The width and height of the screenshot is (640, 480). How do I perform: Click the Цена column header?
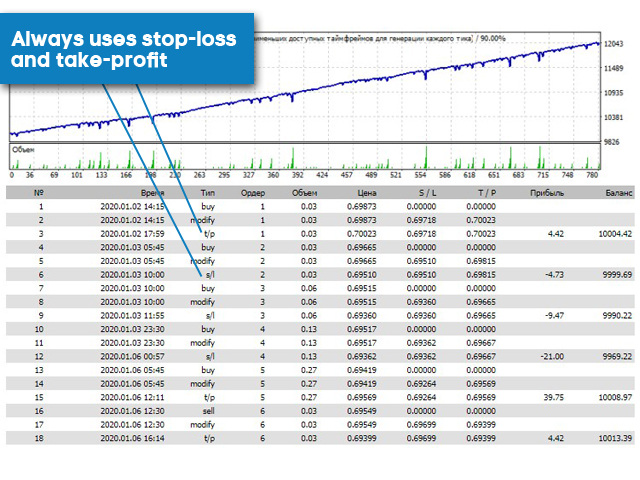pos(367,193)
